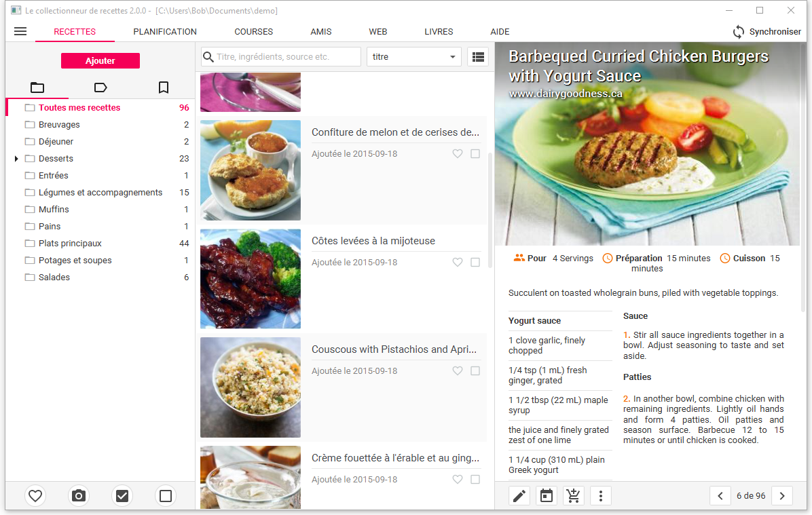812x515 pixels.
Task: Open the www.dairygoodness.ca source link
Action: pyautogui.click(x=566, y=94)
